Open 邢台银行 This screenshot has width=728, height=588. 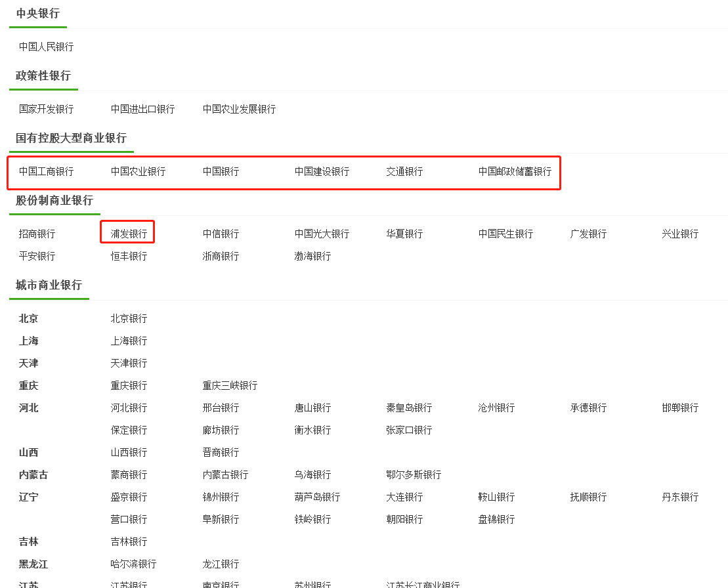tap(221, 408)
